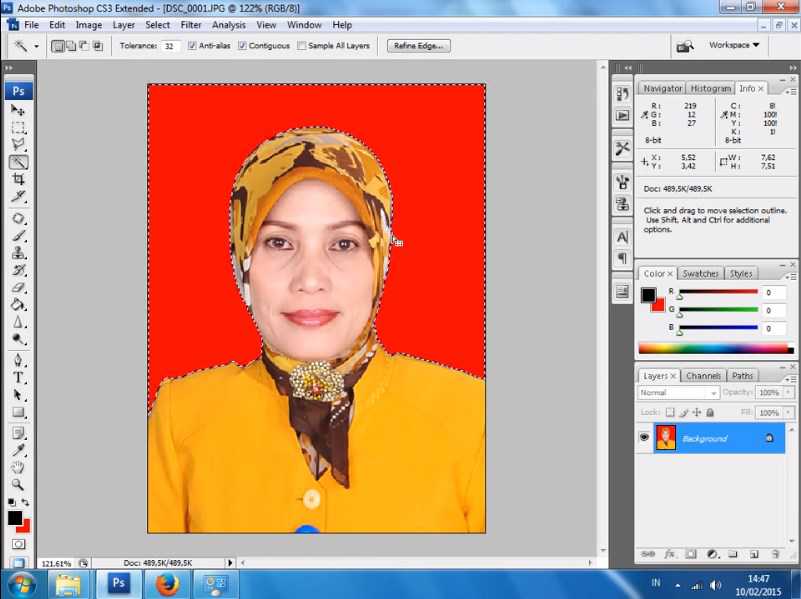
Task: Click the Refine Edge button
Action: [x=418, y=45]
